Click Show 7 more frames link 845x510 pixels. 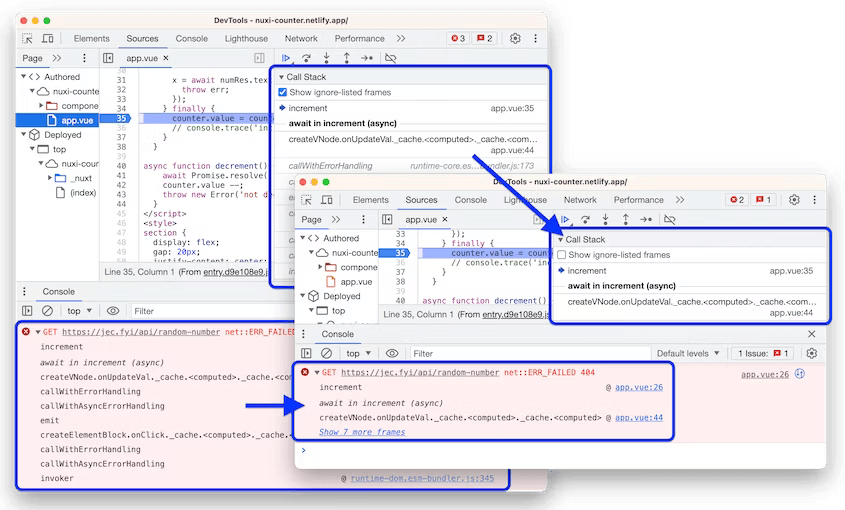click(x=362, y=432)
